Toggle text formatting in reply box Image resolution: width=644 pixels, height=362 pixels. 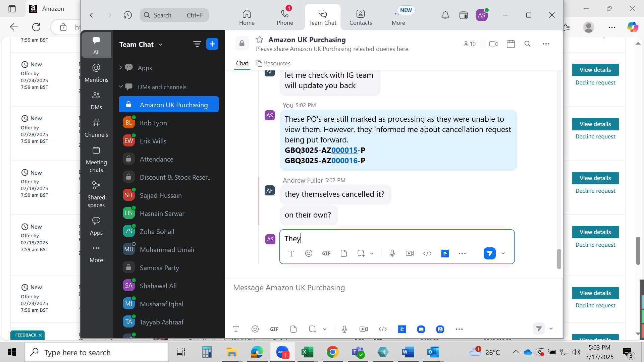pos(291,253)
